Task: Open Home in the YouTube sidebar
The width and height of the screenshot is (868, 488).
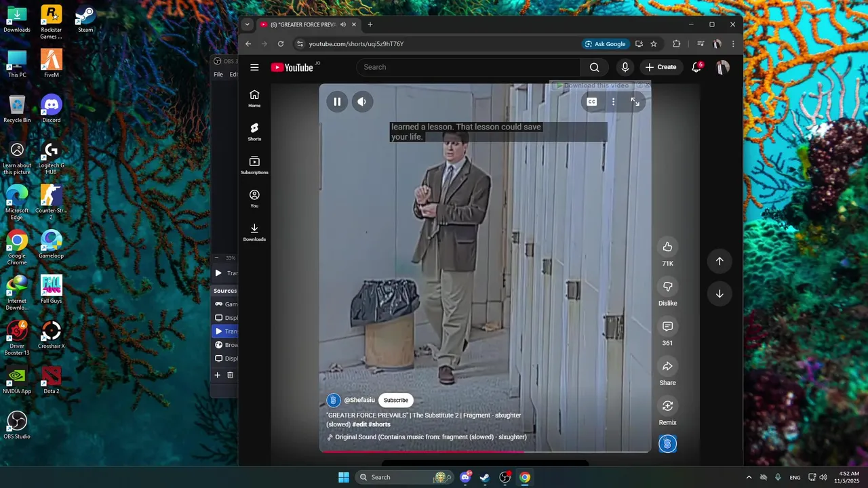Action: 254,98
